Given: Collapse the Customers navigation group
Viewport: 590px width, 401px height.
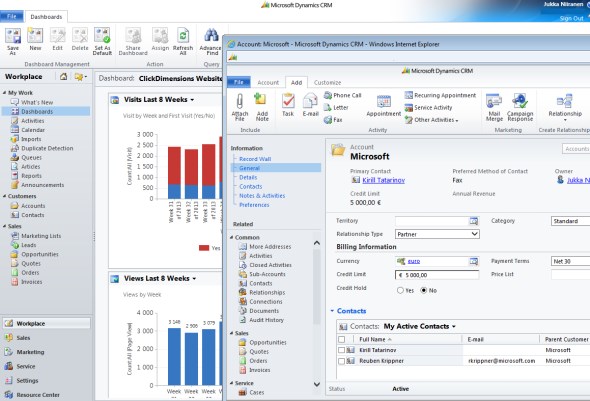Looking at the screenshot, I should 5,196.
